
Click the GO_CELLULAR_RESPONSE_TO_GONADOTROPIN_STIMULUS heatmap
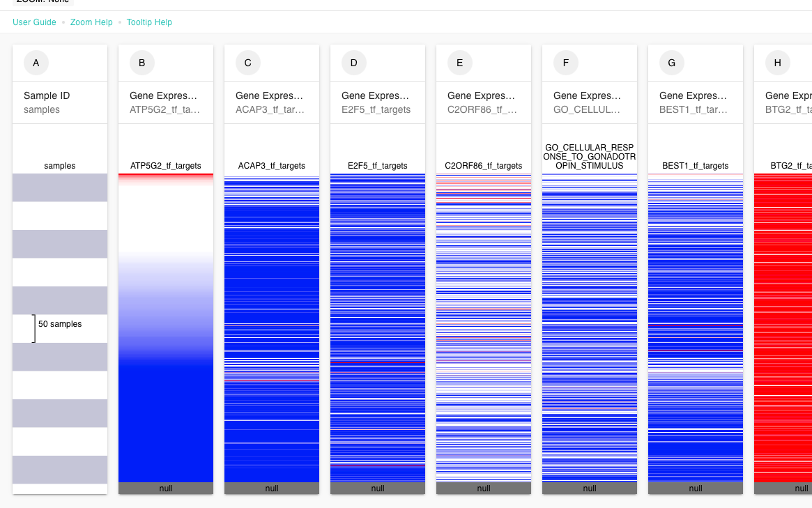click(590, 328)
